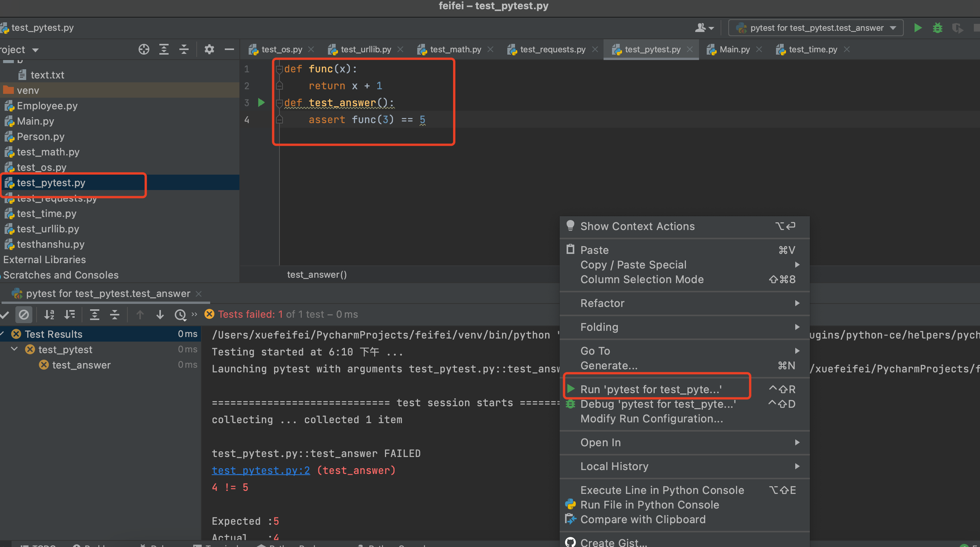Toggle the fold marker on def func line
This screenshot has height=547, width=980.
click(279, 69)
